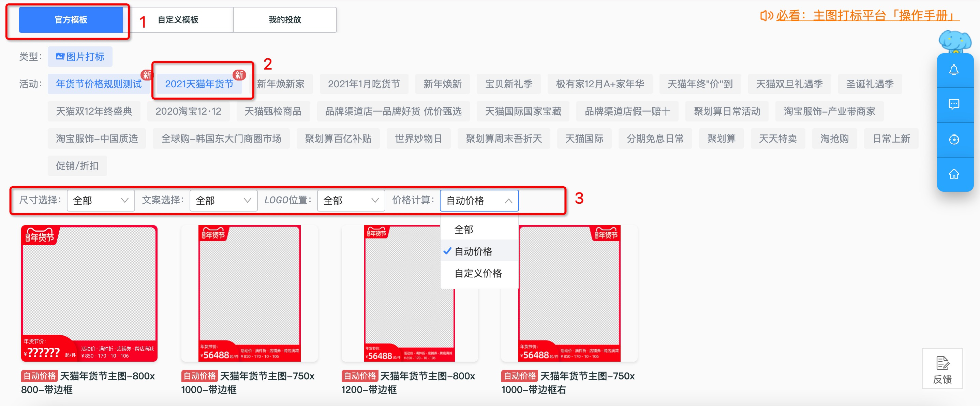
Task: Open the 主图打标平台操作手册 link
Action: pos(867,16)
